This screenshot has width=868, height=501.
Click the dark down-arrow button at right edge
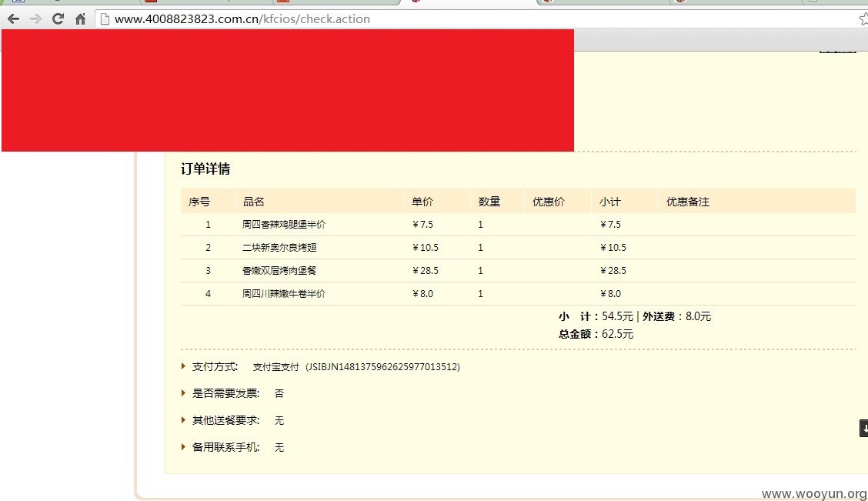click(x=863, y=428)
